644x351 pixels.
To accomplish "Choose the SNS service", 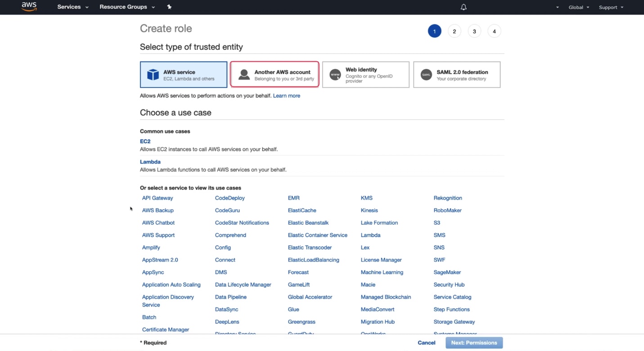I will tap(439, 248).
